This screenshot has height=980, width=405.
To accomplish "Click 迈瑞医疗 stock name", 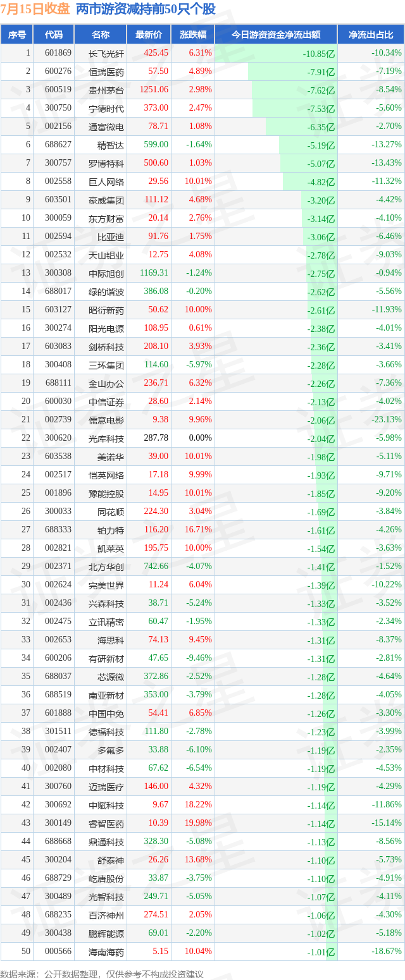I will tap(106, 787).
